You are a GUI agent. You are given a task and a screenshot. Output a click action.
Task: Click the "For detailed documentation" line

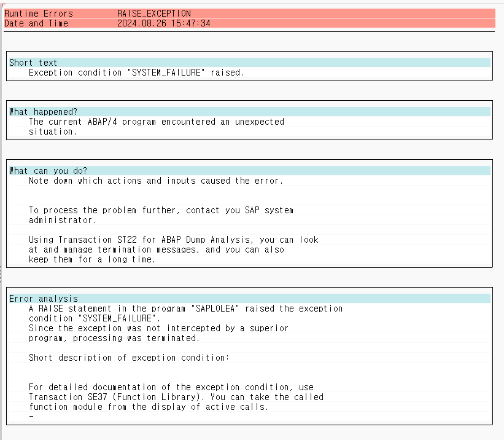click(171, 387)
